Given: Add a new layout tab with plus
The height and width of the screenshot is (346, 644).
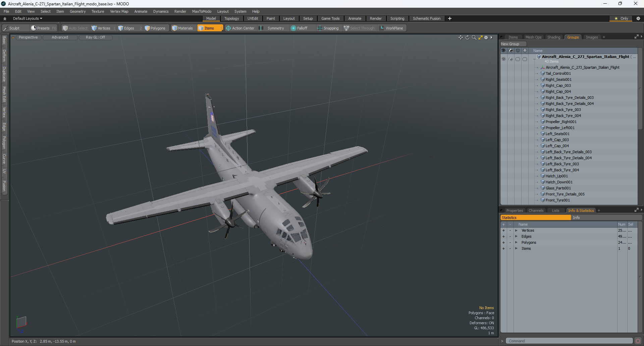Looking at the screenshot, I should click(x=450, y=18).
